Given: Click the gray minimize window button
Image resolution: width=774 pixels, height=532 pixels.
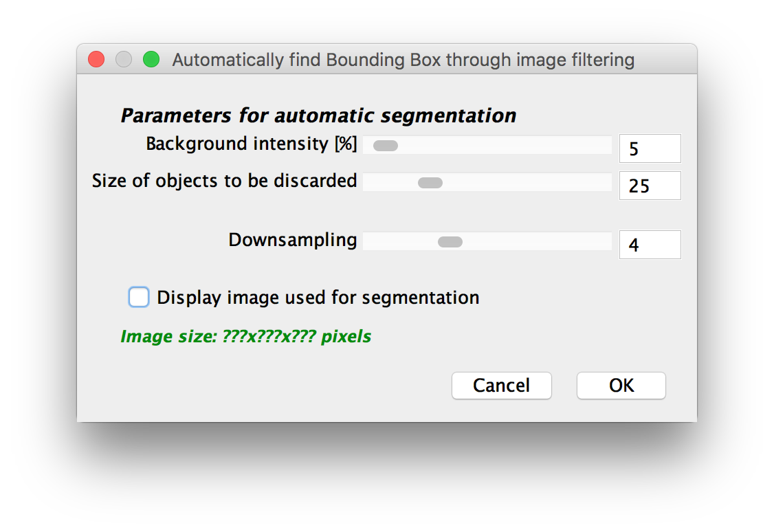Looking at the screenshot, I should click(x=124, y=59).
